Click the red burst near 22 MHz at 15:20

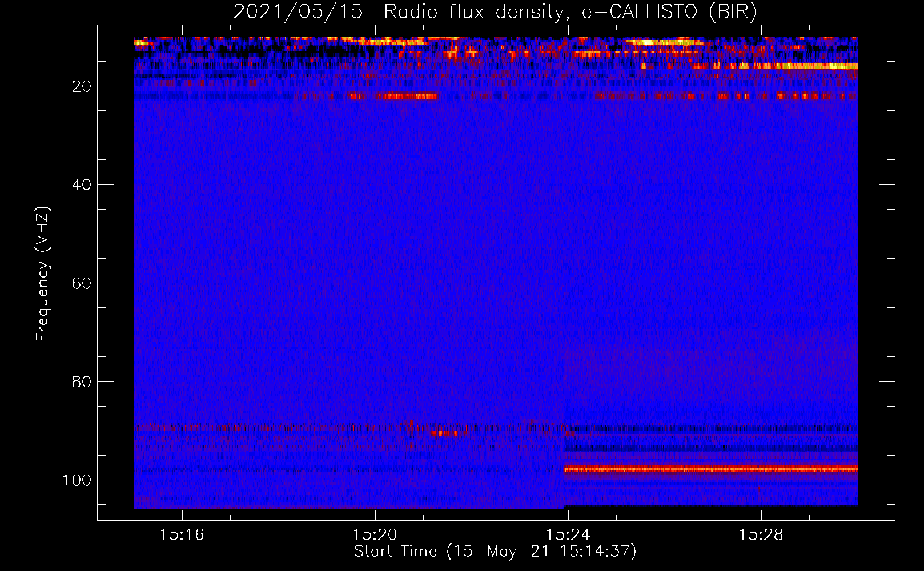407,96
